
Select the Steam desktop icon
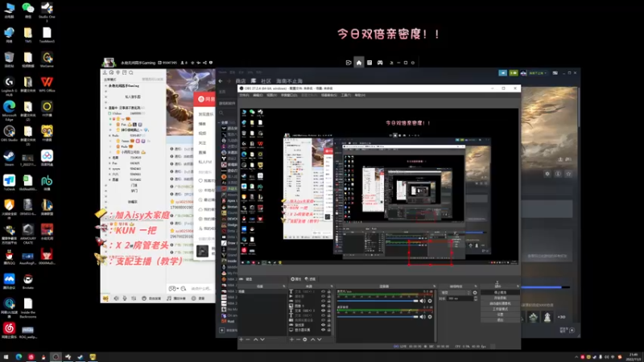(x=9, y=158)
